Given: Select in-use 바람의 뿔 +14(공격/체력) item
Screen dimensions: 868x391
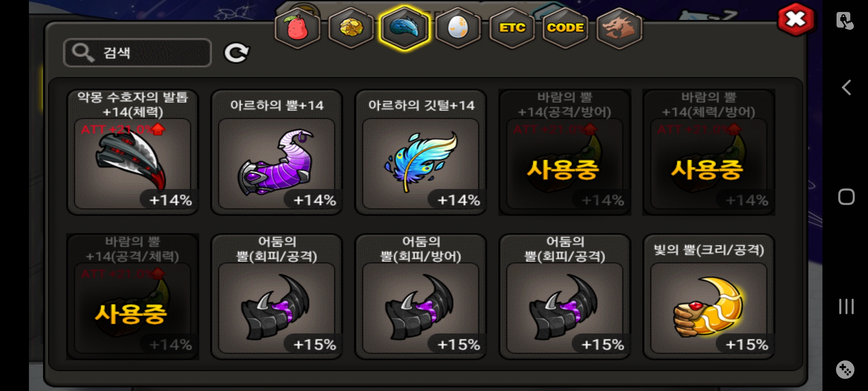Looking at the screenshot, I should coord(133,297).
